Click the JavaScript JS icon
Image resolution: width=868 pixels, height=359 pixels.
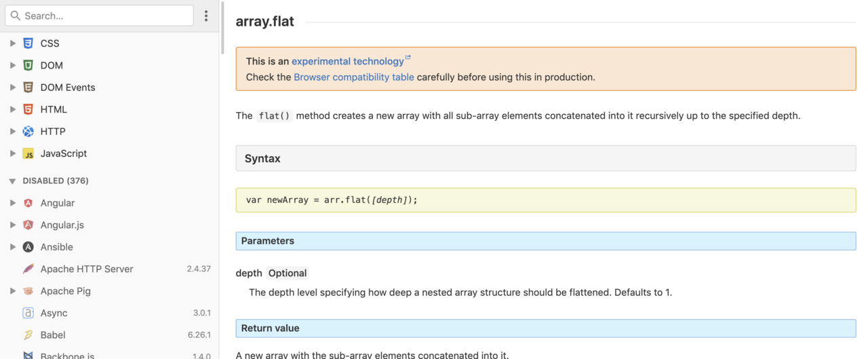point(28,153)
